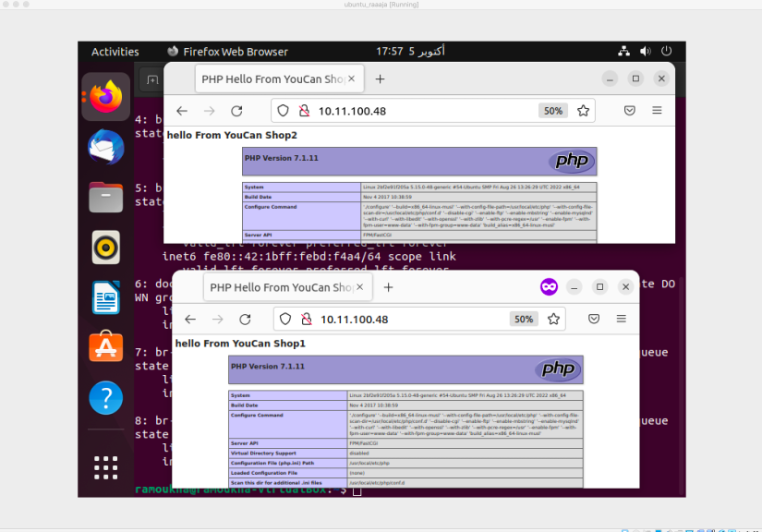Open the Firefox Web Browser app menu
This screenshot has height=532, width=762.
tap(227, 52)
